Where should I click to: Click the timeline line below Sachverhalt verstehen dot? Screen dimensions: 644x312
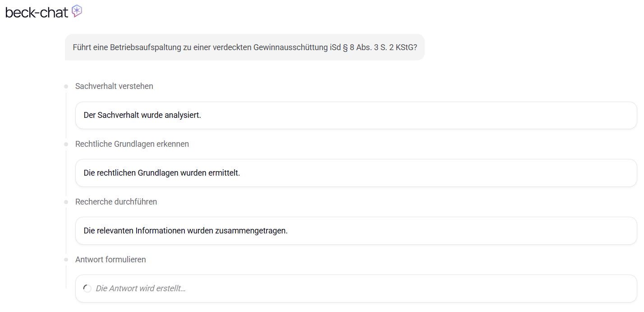[x=66, y=115]
